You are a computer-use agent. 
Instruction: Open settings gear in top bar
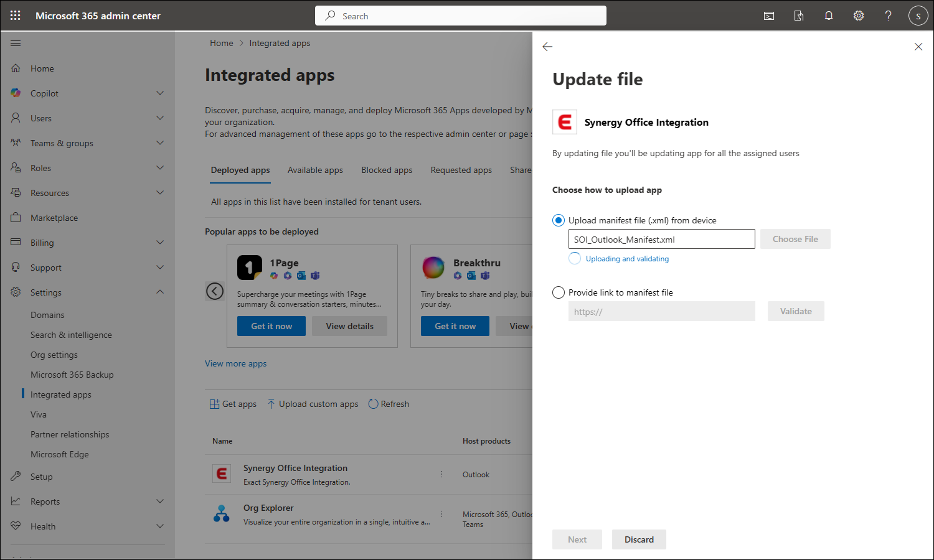859,16
